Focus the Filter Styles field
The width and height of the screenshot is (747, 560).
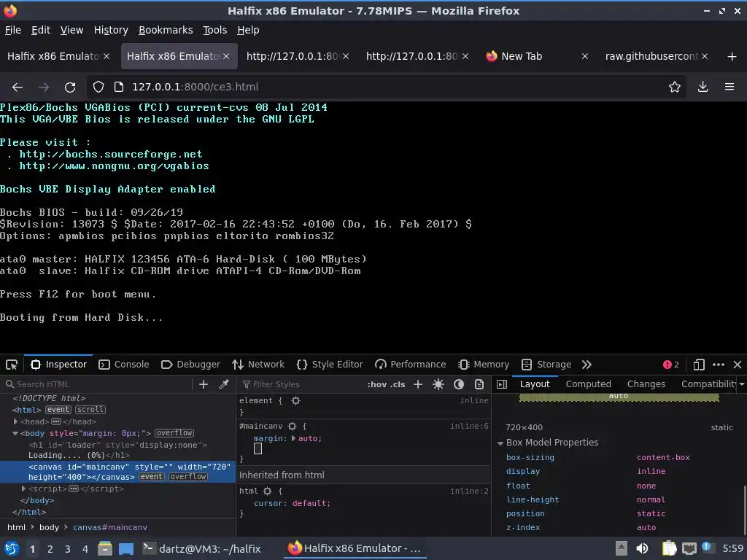300,384
